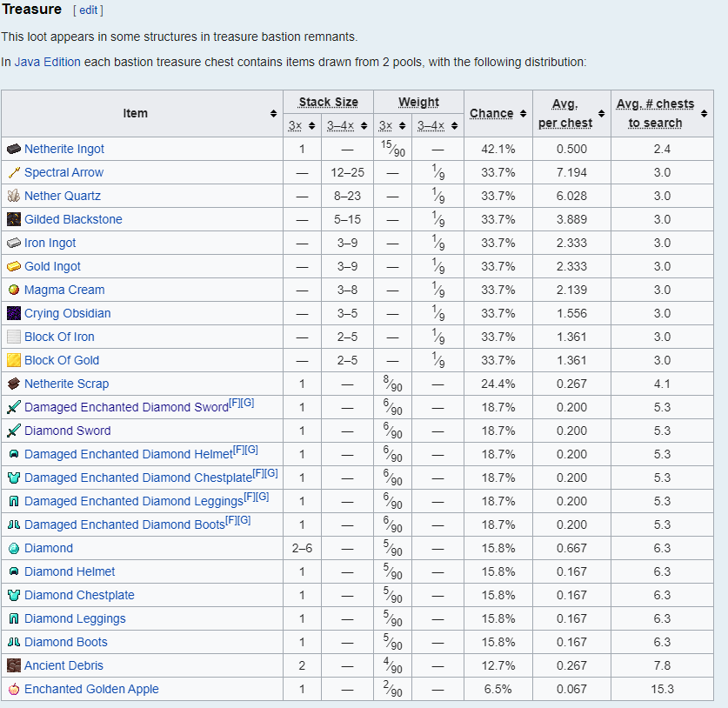Sort table by Chance column

[523, 114]
